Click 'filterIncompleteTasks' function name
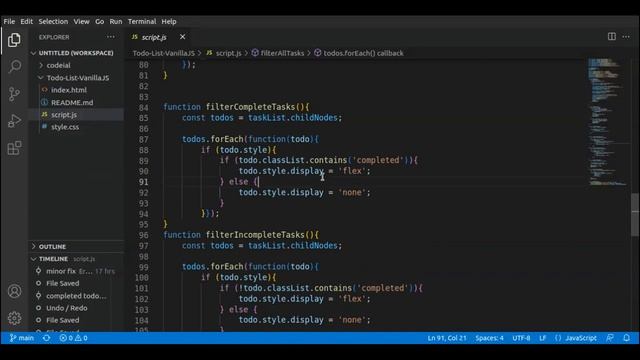The image size is (640, 360). click(255, 235)
